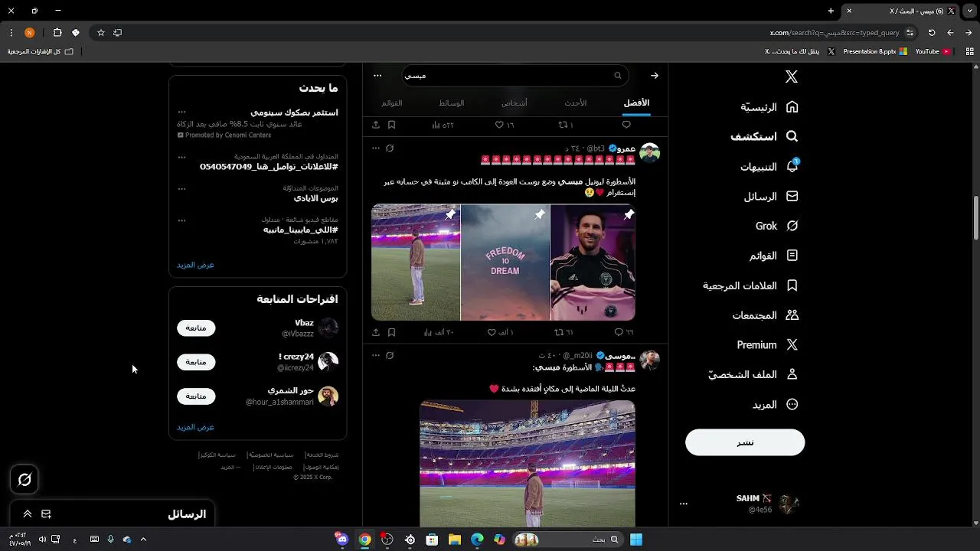Screen dimensions: 980x551
Task: Open File Explorer from taskbar
Action: click(455, 540)
